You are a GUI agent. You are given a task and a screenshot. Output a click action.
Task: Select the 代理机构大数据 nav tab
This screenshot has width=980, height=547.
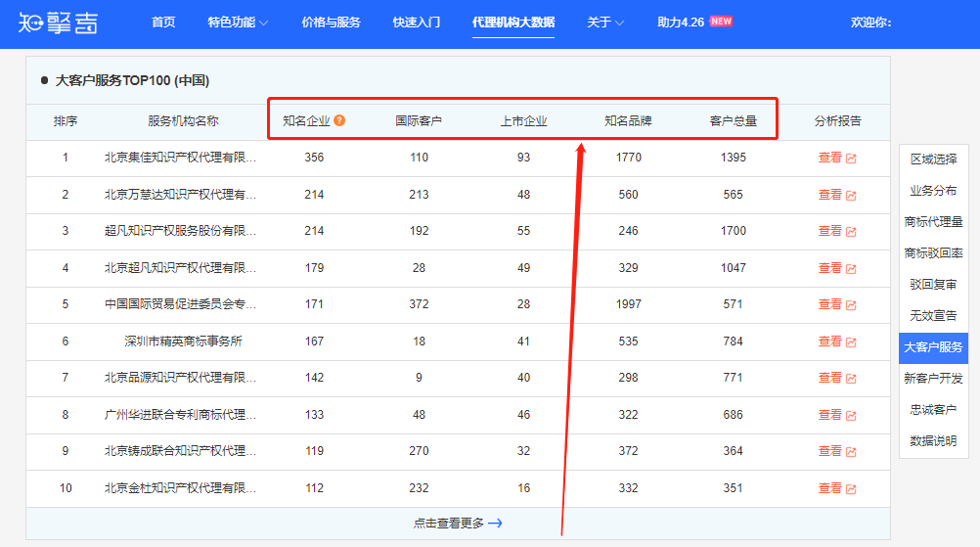click(x=513, y=23)
